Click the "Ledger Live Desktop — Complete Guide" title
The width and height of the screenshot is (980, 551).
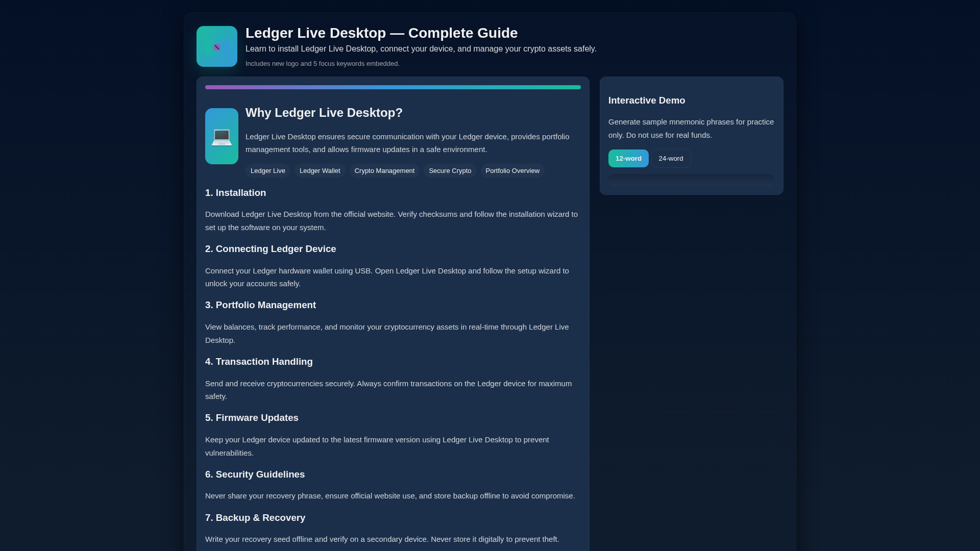[x=381, y=33]
